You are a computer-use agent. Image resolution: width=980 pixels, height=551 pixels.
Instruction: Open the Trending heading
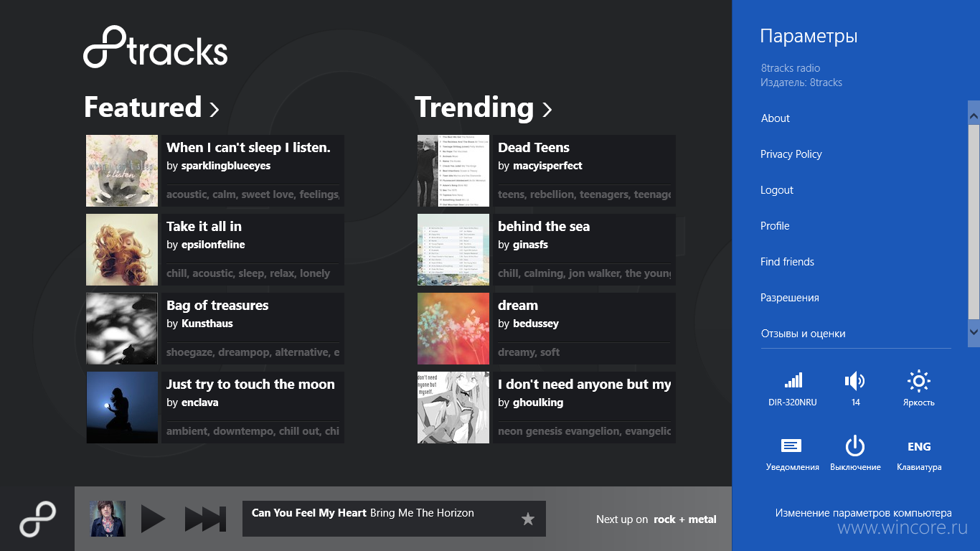tap(474, 108)
